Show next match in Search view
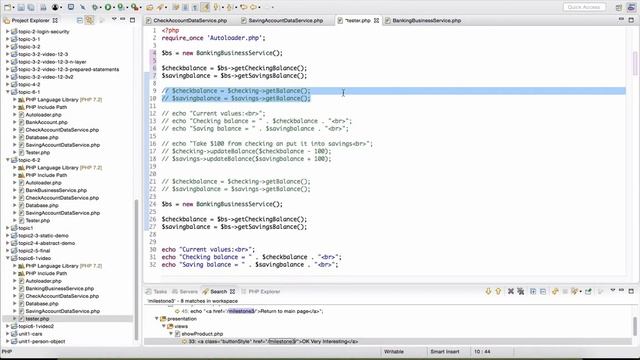The height and width of the screenshot is (360, 640). click(488, 291)
